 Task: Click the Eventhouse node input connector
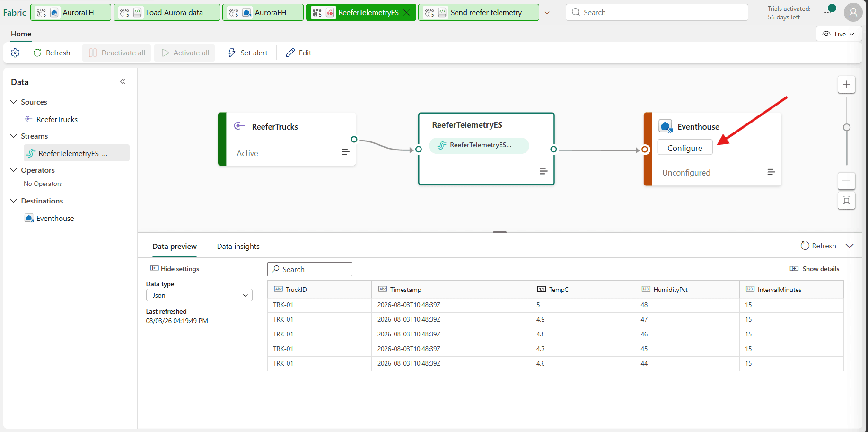[x=645, y=150]
